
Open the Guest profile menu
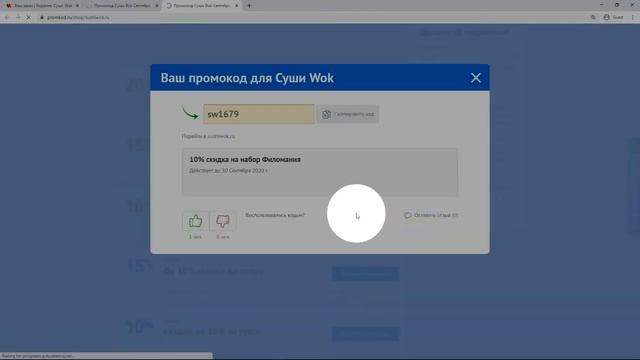click(613, 18)
